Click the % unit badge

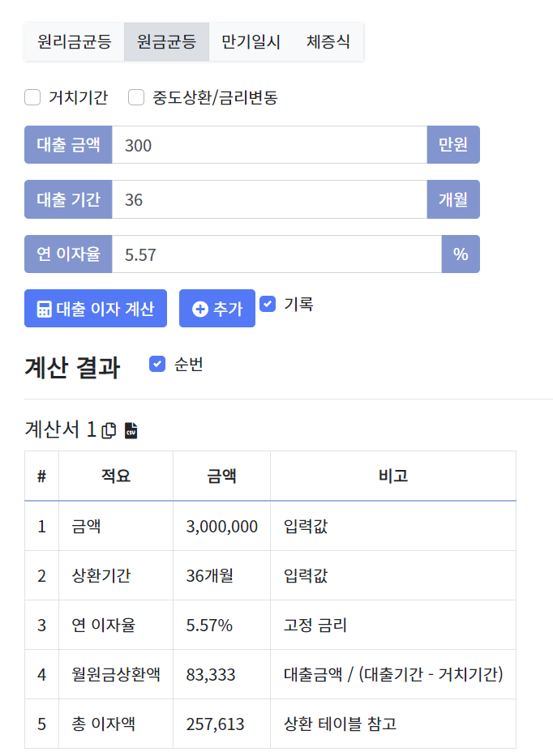click(x=460, y=254)
